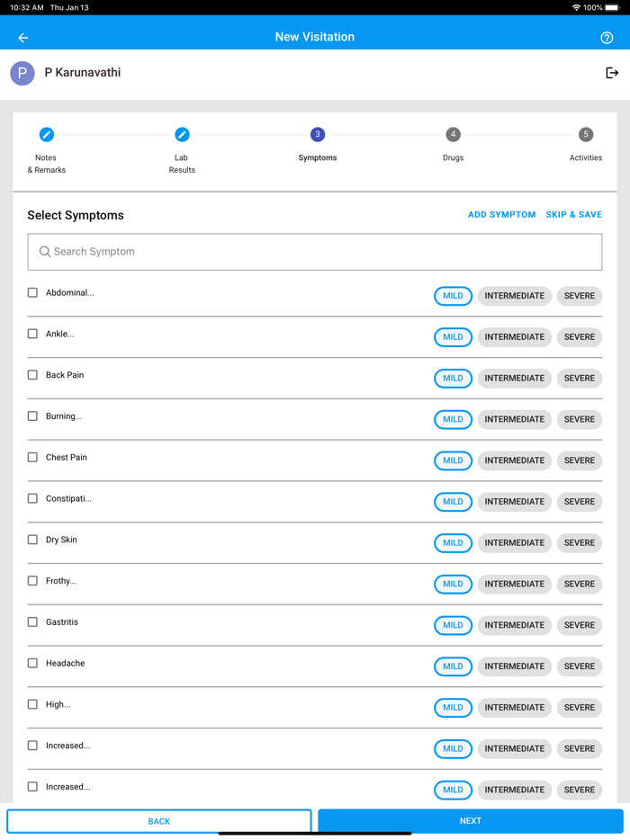
Task: Tap the back arrow icon
Action: coord(23,38)
